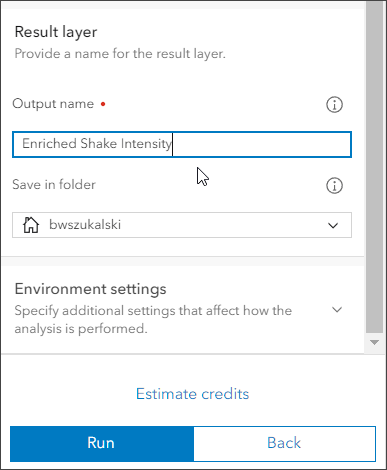Open the Save in folder dropdown
This screenshot has width=387, height=470.
click(x=182, y=225)
